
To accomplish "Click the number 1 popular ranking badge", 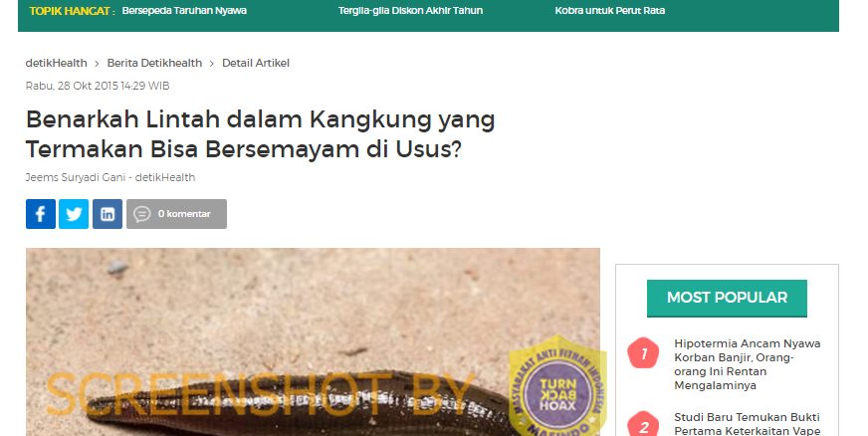I will (643, 353).
